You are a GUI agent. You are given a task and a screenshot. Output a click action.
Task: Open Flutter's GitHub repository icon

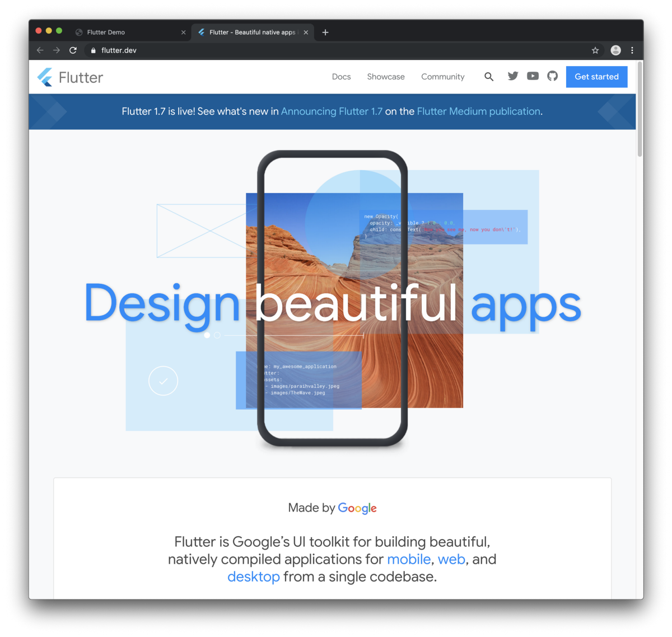coord(552,76)
